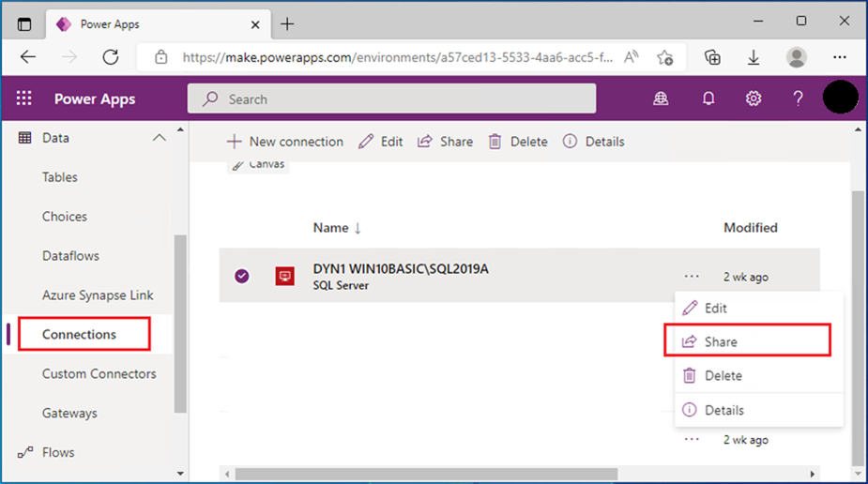Choose Delete in the context menu
The image size is (868, 484).
(759, 375)
